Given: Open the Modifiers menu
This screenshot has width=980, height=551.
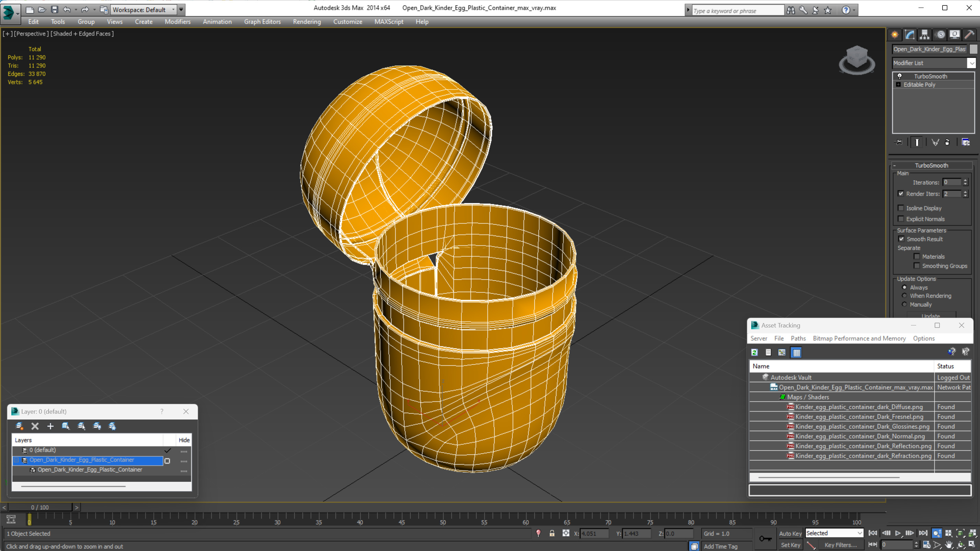Looking at the screenshot, I should point(178,22).
